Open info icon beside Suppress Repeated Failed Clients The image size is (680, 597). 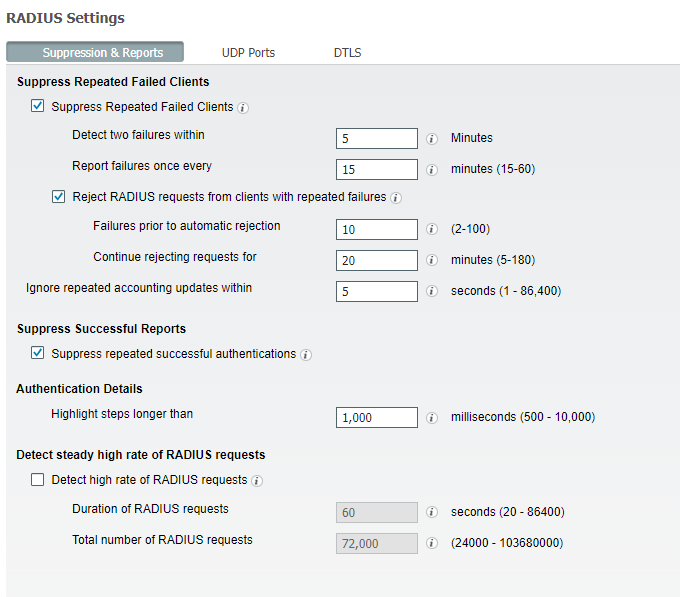click(x=243, y=108)
